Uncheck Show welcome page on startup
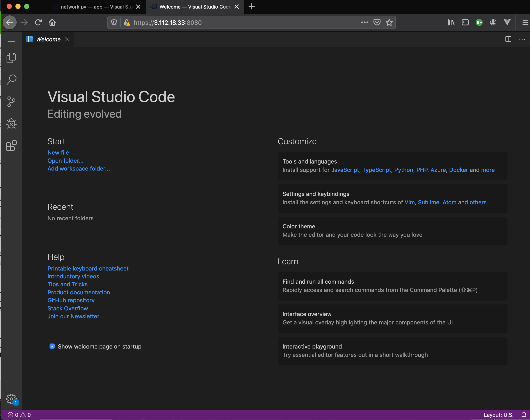530x420 pixels. click(52, 346)
